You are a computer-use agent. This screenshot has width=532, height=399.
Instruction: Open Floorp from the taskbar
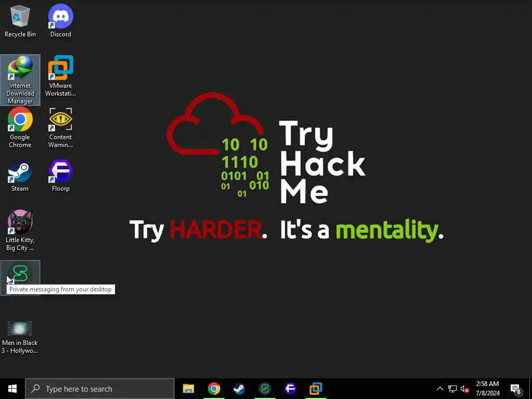click(x=290, y=389)
